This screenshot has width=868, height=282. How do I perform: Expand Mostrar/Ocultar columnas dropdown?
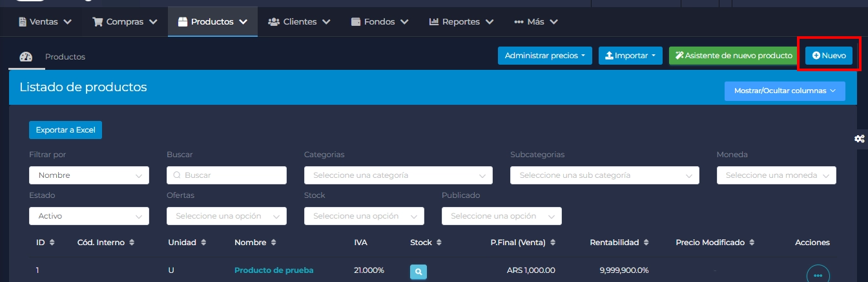coord(785,91)
